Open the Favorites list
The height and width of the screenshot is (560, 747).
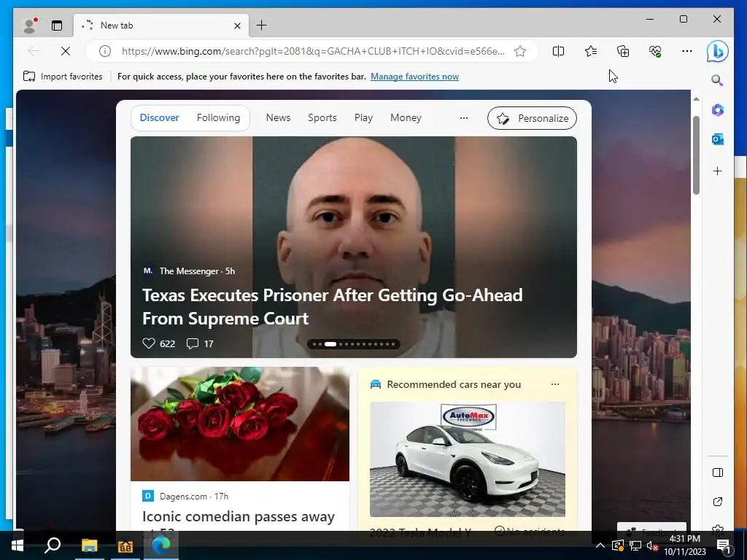[591, 51]
